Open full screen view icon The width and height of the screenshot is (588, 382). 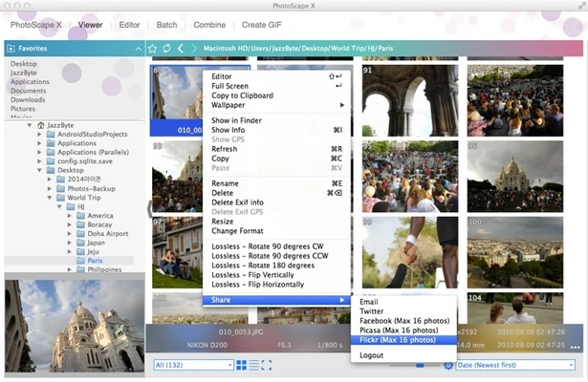tap(266, 365)
